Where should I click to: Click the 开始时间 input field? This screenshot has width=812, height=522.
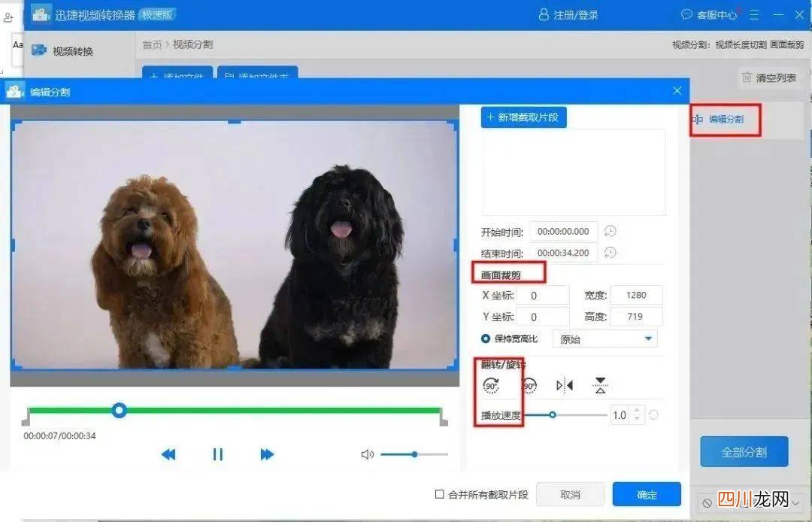point(563,232)
